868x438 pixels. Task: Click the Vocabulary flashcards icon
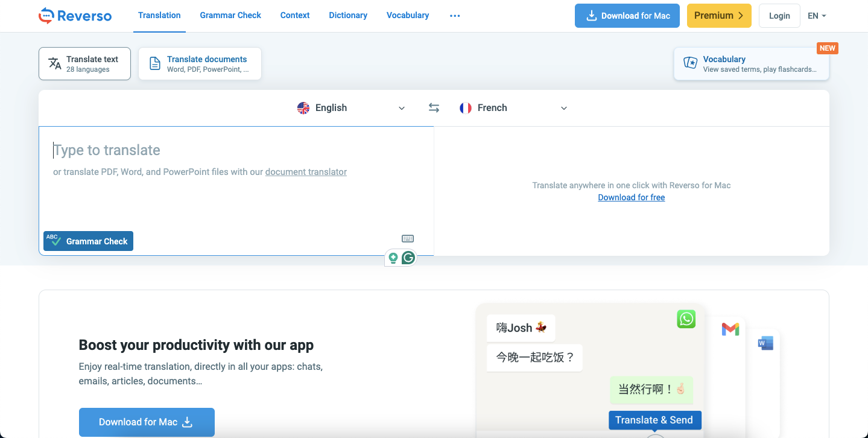[x=690, y=63]
